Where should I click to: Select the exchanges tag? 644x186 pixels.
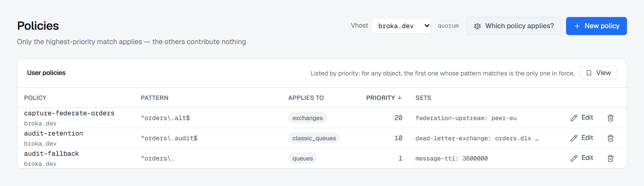click(x=308, y=118)
